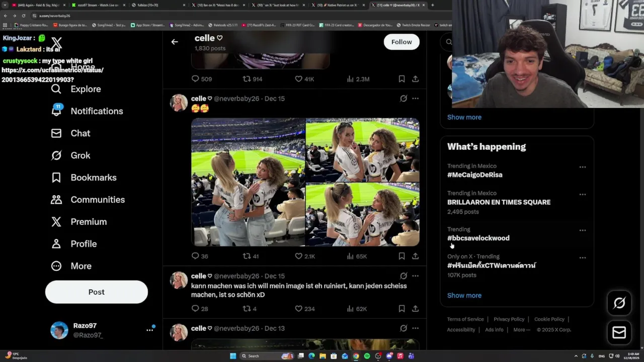Share the stadium photo post
Screen dimensions: 644x362
tap(415, 256)
